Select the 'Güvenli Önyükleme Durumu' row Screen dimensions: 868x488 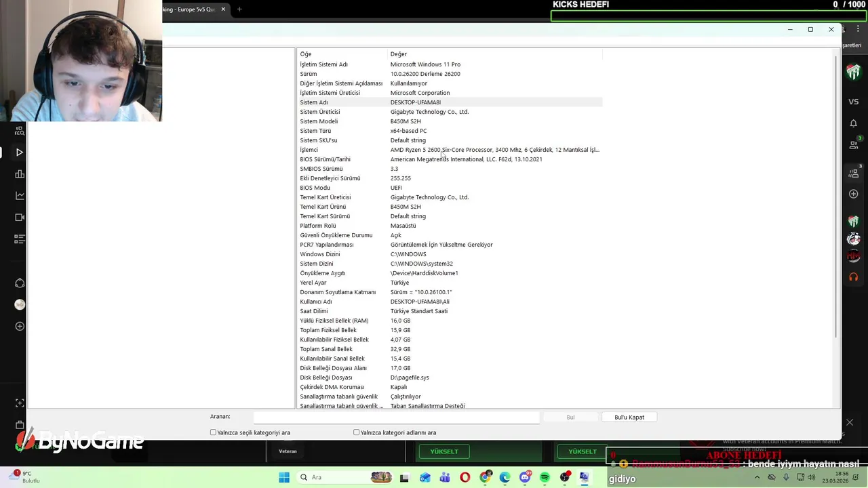450,235
